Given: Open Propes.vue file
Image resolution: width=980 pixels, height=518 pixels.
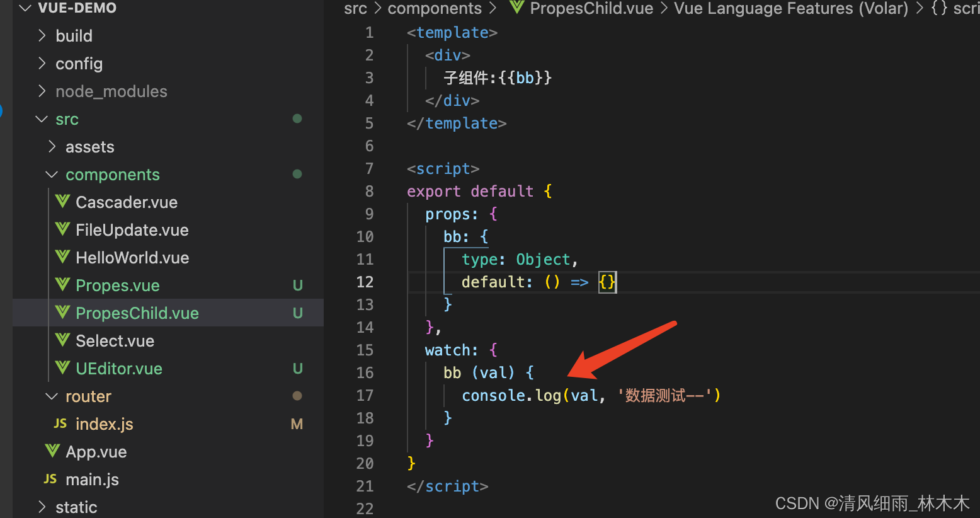Looking at the screenshot, I should (x=118, y=285).
